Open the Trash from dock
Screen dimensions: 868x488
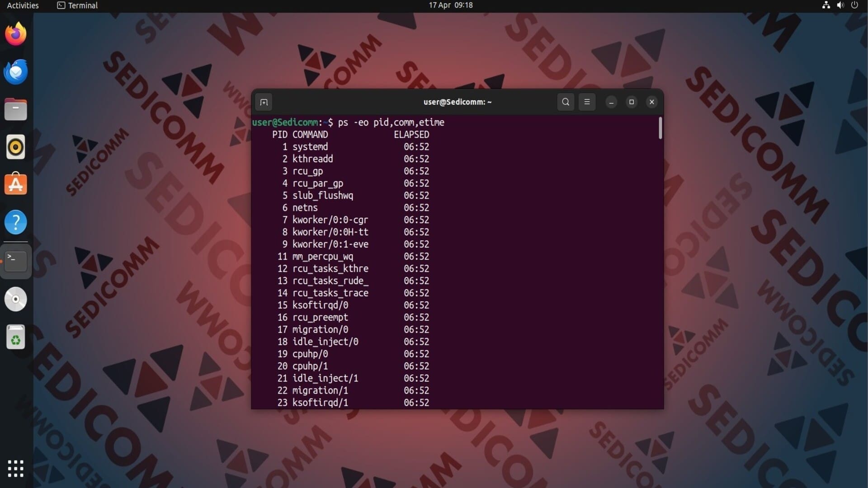pyautogui.click(x=16, y=337)
